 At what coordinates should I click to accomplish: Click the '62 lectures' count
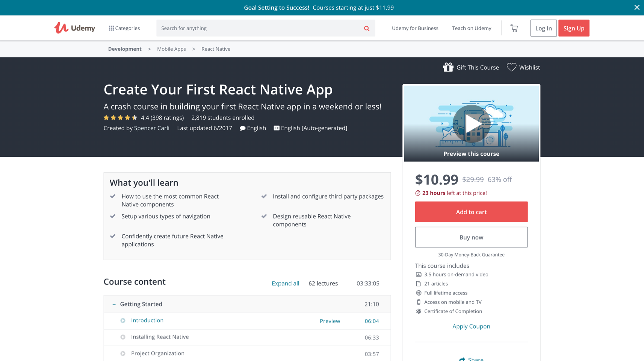tap(323, 284)
